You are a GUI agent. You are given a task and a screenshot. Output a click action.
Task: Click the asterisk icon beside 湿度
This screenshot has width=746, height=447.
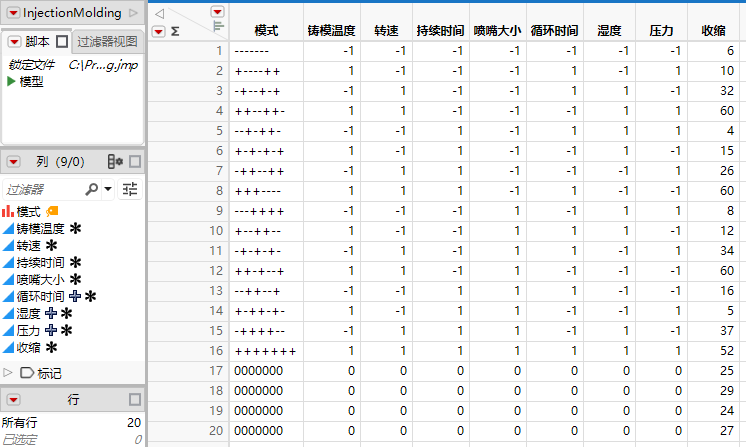pos(67,313)
